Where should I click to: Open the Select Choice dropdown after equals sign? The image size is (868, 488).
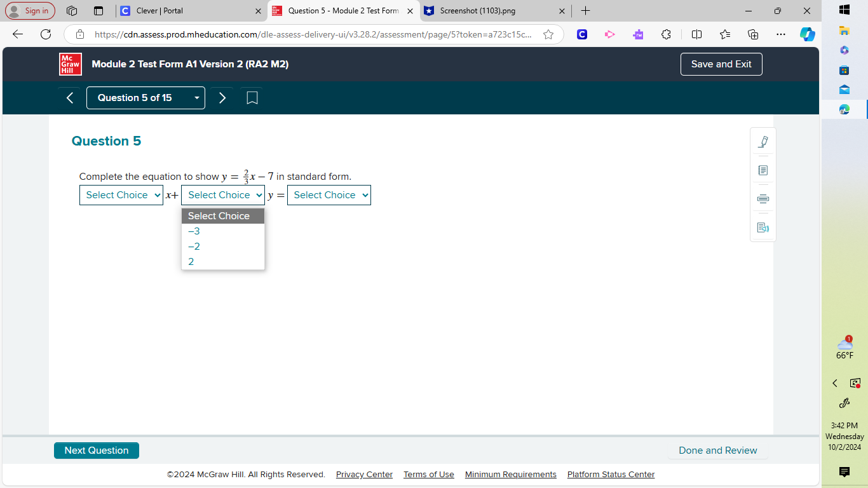329,195
